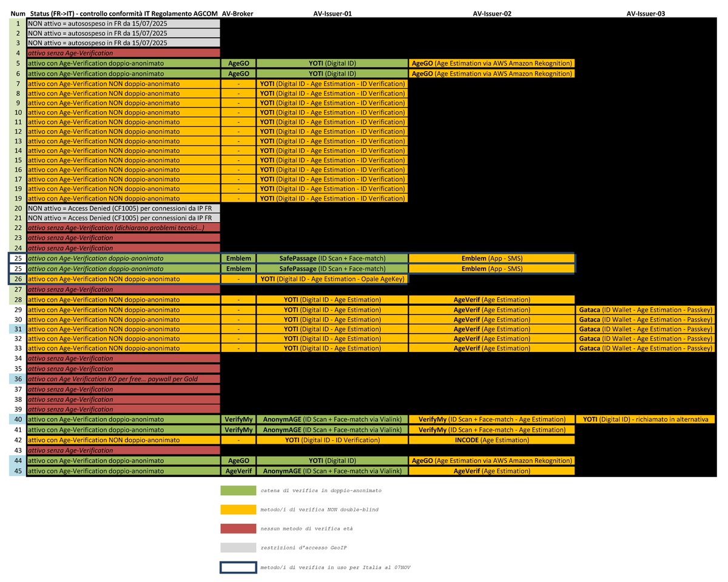Click the green legend swatch for doppio-anonimato
The height and width of the screenshot is (582, 728).
pyautogui.click(x=238, y=490)
